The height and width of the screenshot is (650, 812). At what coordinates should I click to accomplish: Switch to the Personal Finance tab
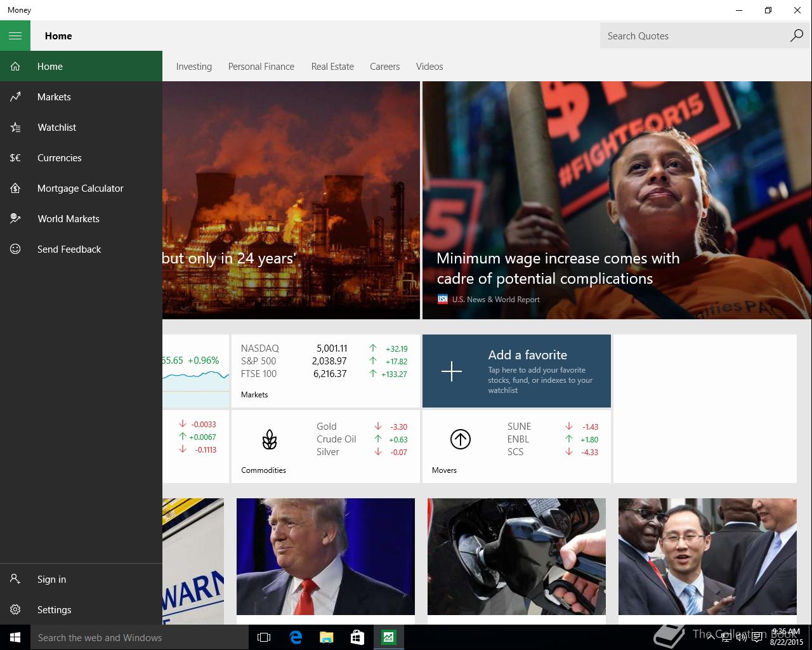tap(261, 66)
